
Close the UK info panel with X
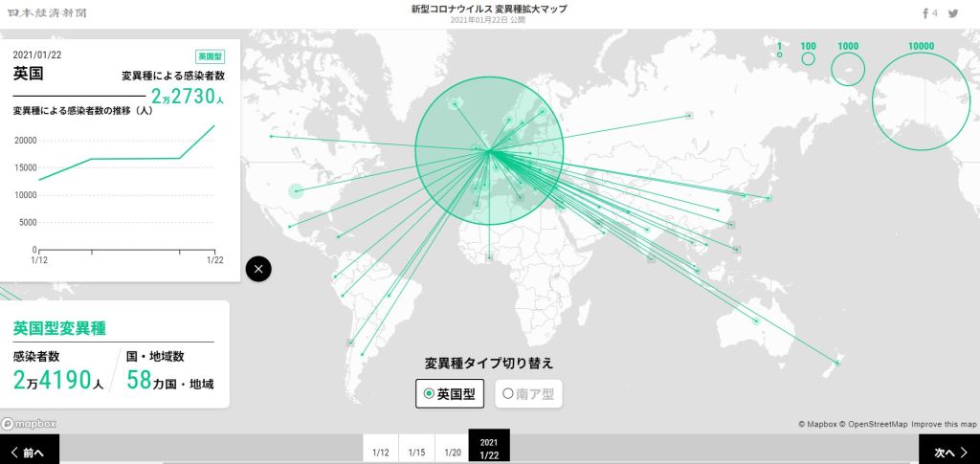[258, 269]
